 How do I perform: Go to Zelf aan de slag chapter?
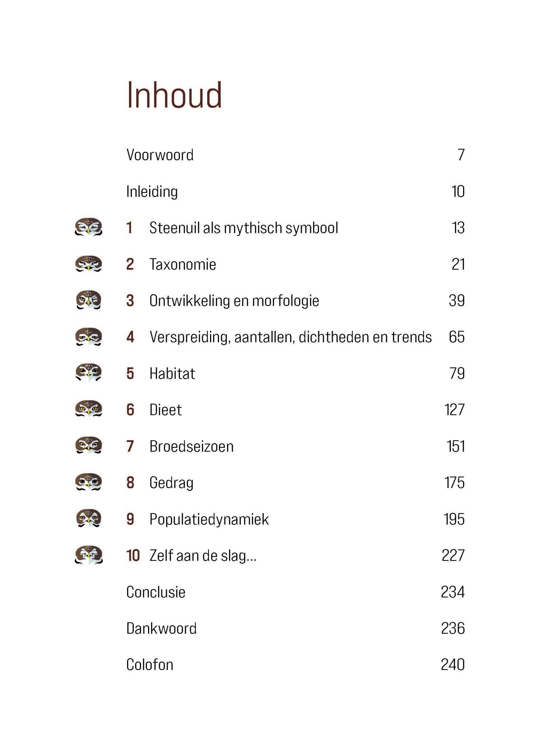pos(203,556)
